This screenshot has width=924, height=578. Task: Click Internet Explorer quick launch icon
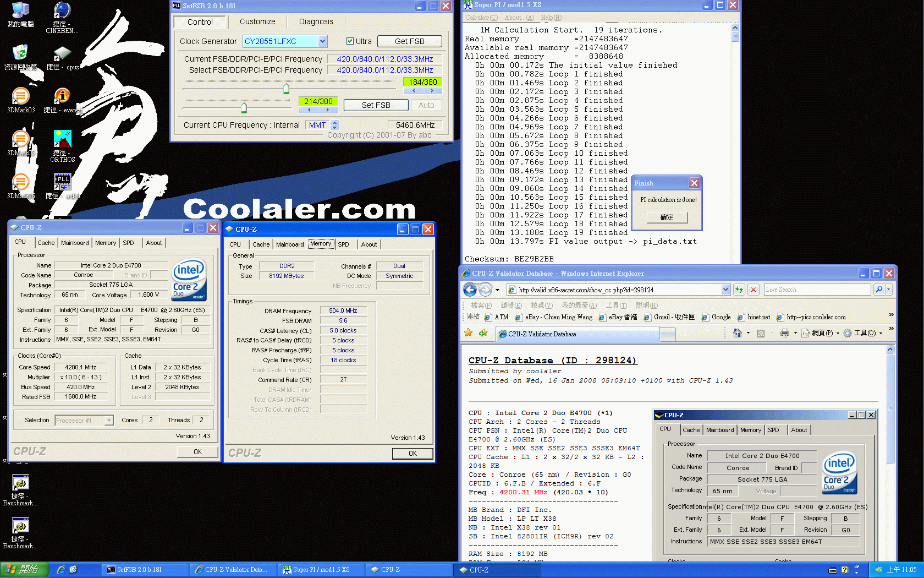click(x=61, y=570)
